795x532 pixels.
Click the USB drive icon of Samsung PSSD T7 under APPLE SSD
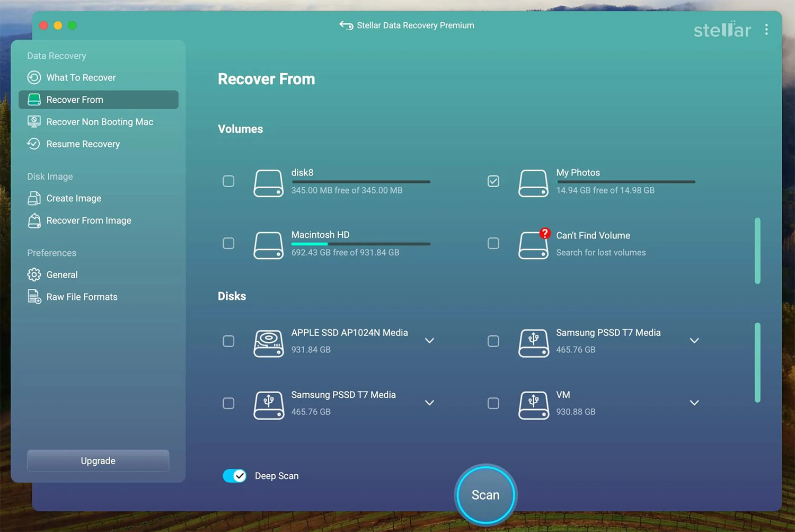268,405
